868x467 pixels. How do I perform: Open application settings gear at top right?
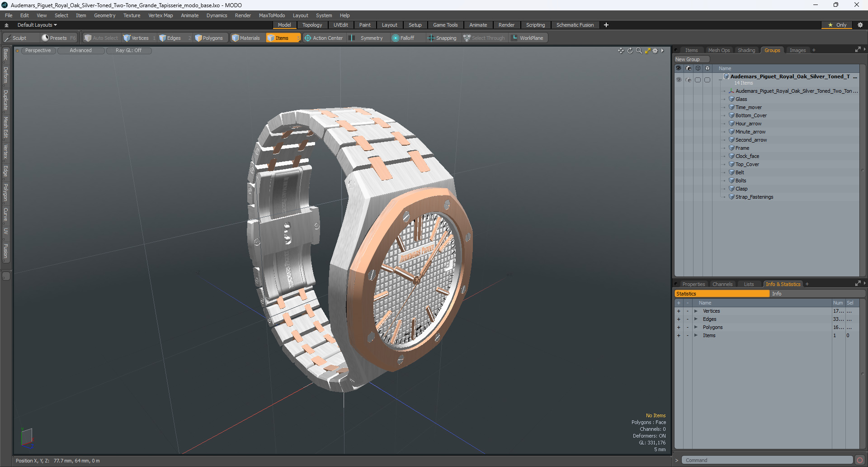click(x=860, y=25)
